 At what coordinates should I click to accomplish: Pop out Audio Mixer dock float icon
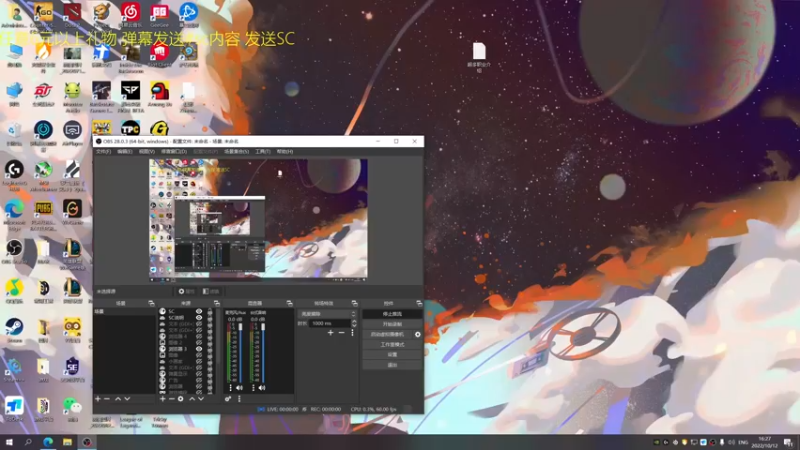289,303
